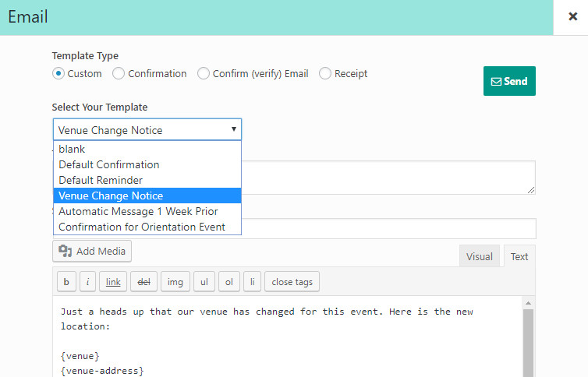The height and width of the screenshot is (377, 588).
Task: Switch to the Visual editor tab
Action: (x=480, y=256)
